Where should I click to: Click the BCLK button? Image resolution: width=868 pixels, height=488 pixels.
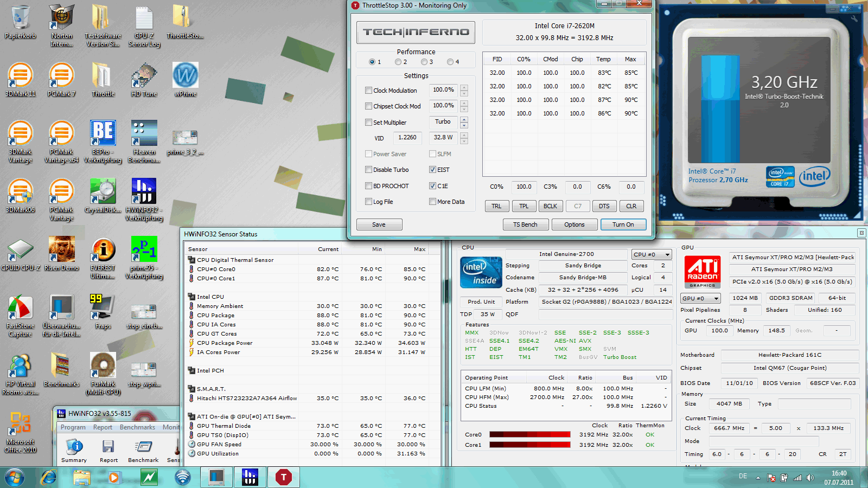click(x=550, y=206)
